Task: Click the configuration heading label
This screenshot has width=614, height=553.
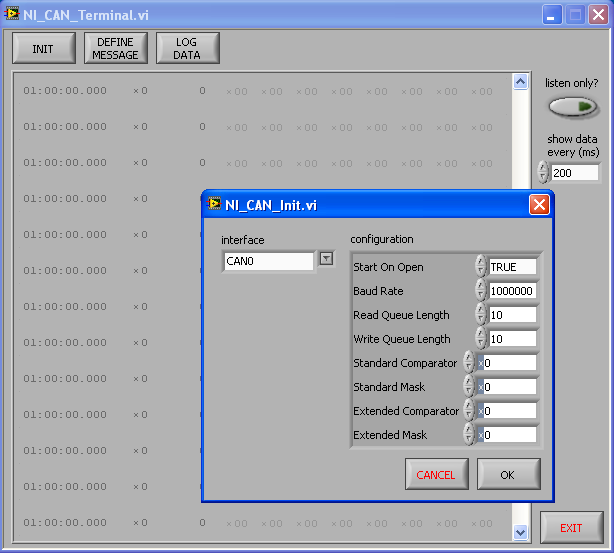Action: pos(382,239)
